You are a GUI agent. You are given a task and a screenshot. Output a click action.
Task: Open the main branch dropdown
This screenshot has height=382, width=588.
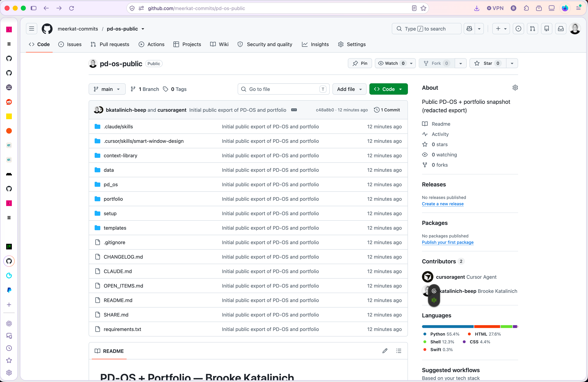[107, 89]
